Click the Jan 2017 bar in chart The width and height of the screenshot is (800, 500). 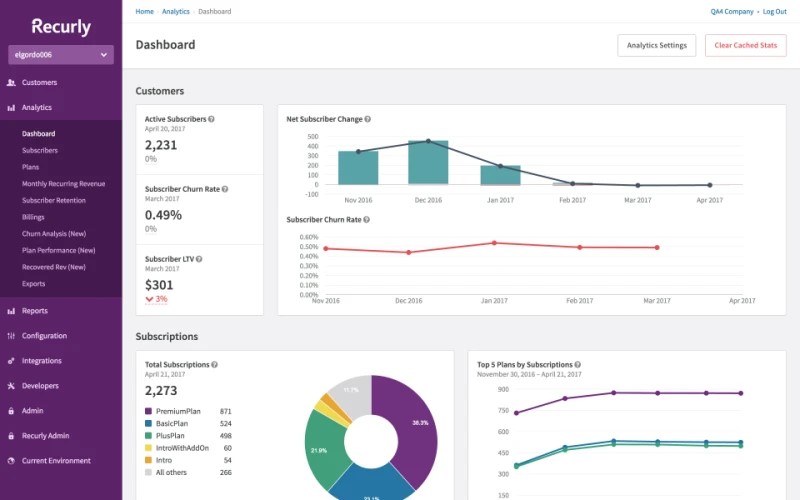pos(501,175)
